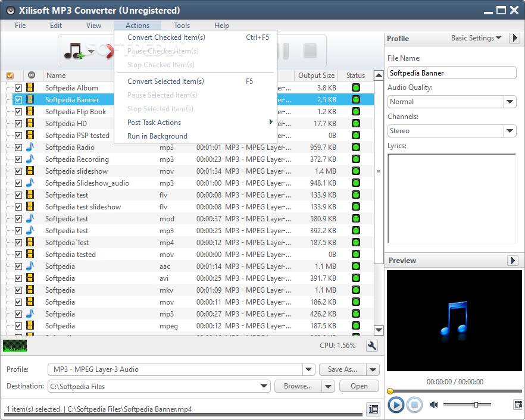Open the Basic Settings dropdown
This screenshot has height=420, width=525.
tap(476, 38)
